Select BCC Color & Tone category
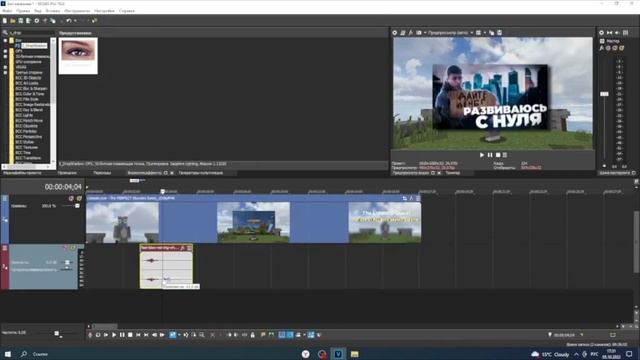This screenshot has height=360, width=640. tap(30, 93)
